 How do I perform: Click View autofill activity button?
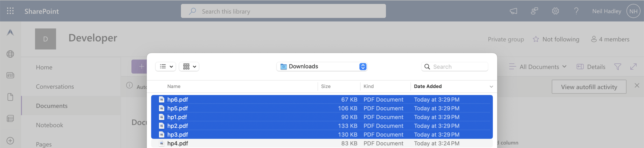click(589, 87)
